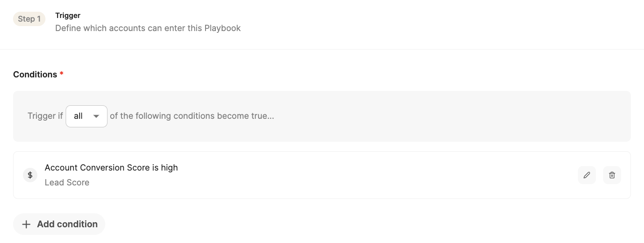Click the Lead Score subtitle

67,182
